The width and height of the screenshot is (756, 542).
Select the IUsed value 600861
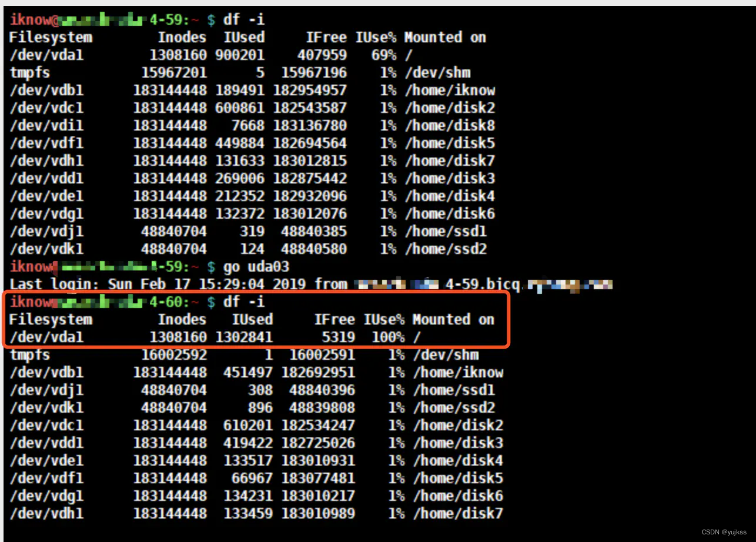(240, 108)
